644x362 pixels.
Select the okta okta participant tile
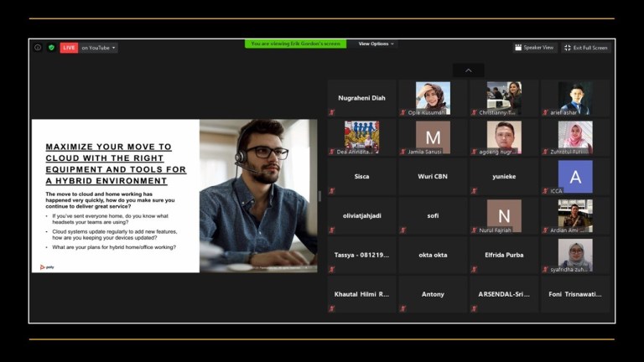click(433, 255)
